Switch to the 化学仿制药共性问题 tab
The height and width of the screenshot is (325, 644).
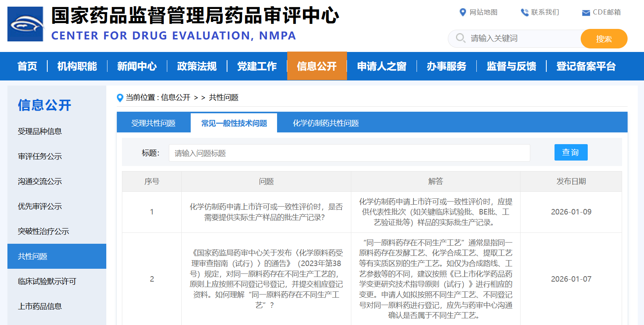tap(326, 123)
